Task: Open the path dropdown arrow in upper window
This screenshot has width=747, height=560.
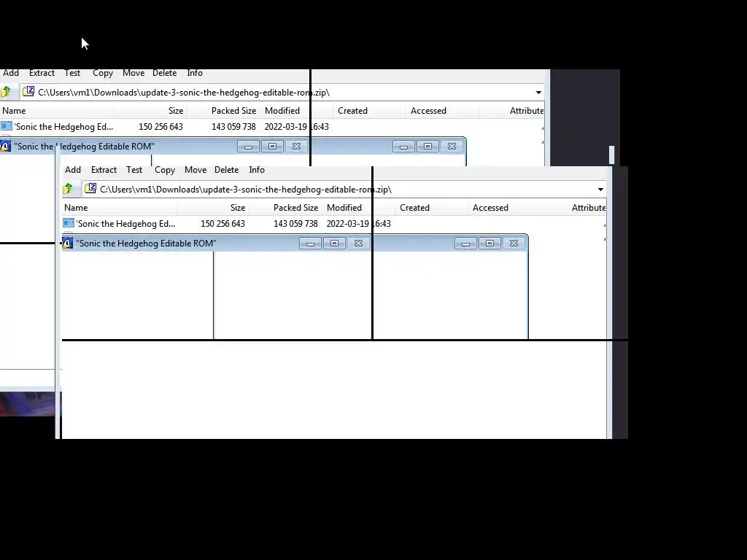Action: [538, 93]
